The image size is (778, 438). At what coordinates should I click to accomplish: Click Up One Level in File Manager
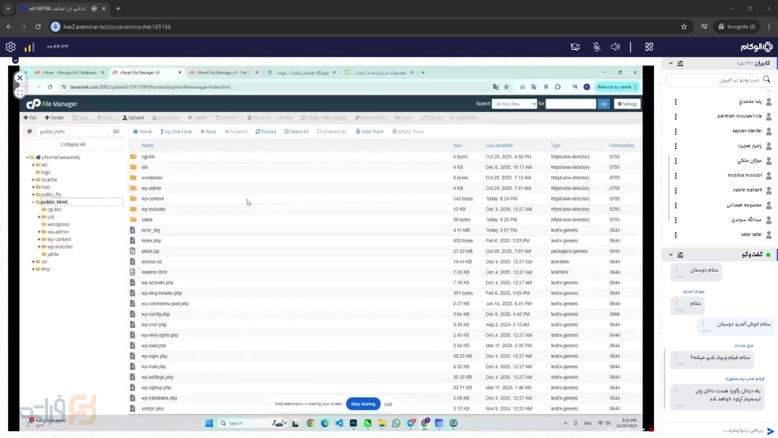pyautogui.click(x=177, y=131)
